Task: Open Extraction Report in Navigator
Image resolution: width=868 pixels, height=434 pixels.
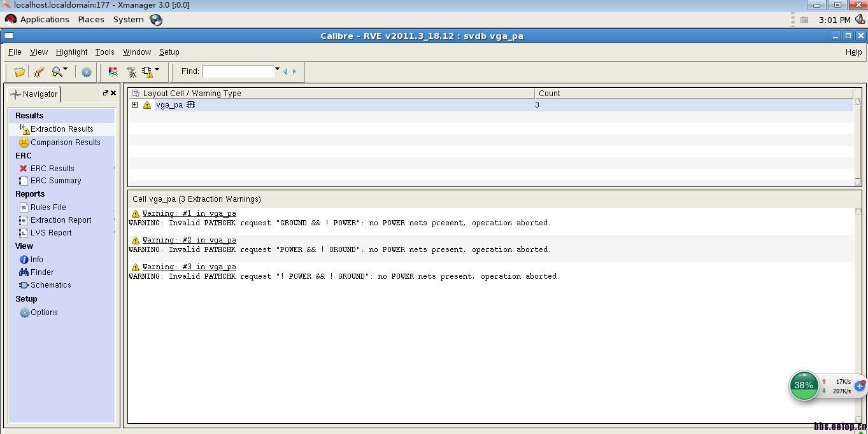Action: click(61, 220)
